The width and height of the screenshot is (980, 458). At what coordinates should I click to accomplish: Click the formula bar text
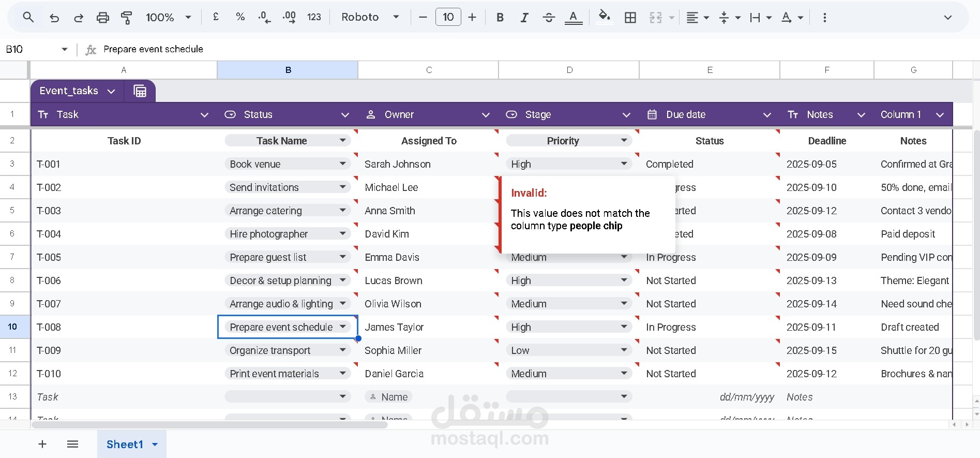(x=153, y=49)
